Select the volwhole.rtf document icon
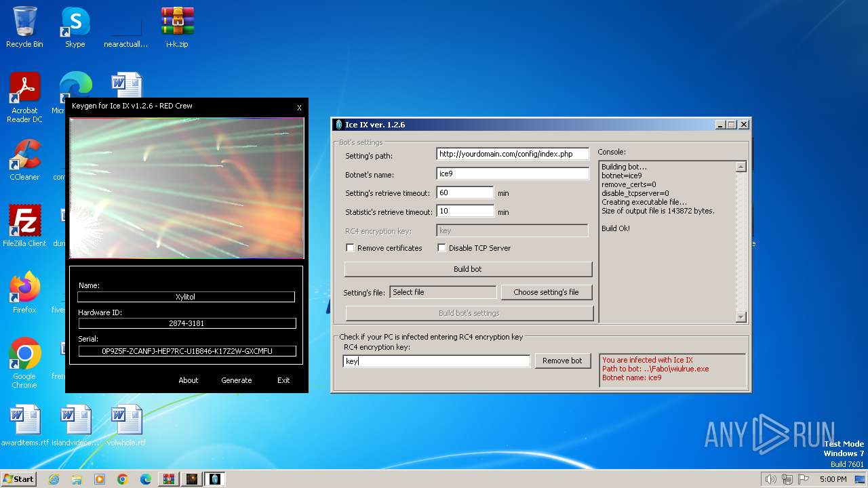868x488 pixels. coord(126,426)
